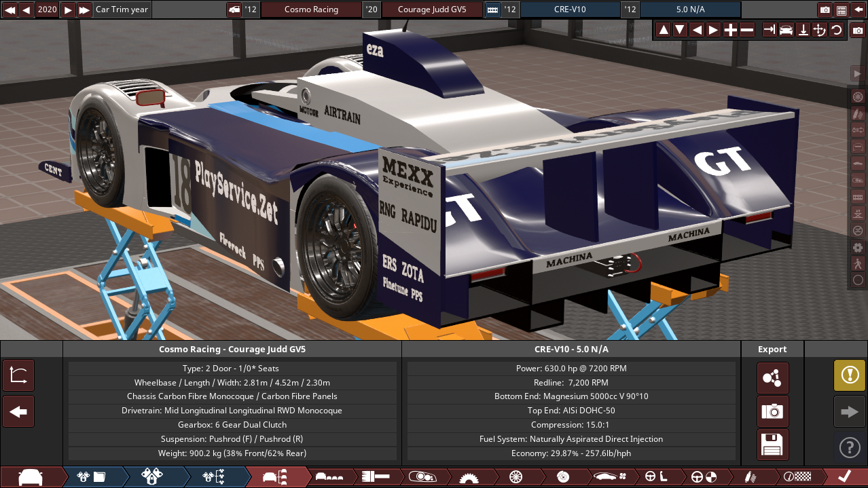Click the empty circle sidebar icon
Viewport: 868px width, 488px height.
858,280
